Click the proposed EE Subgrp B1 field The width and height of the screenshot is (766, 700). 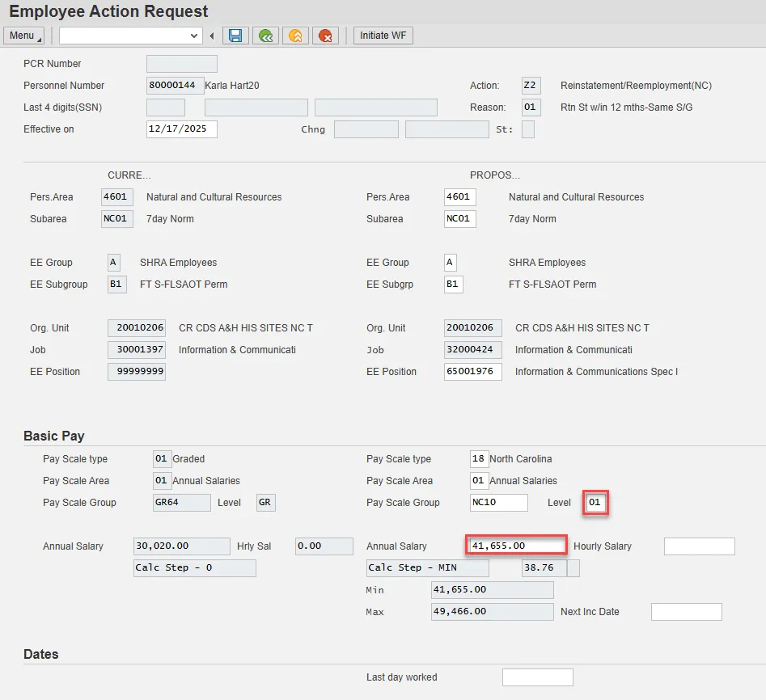tap(453, 285)
